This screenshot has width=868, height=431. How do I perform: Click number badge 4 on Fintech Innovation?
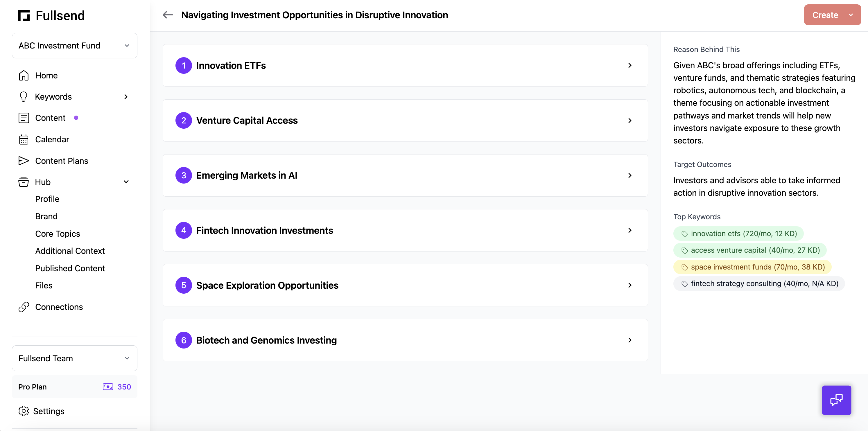(184, 230)
